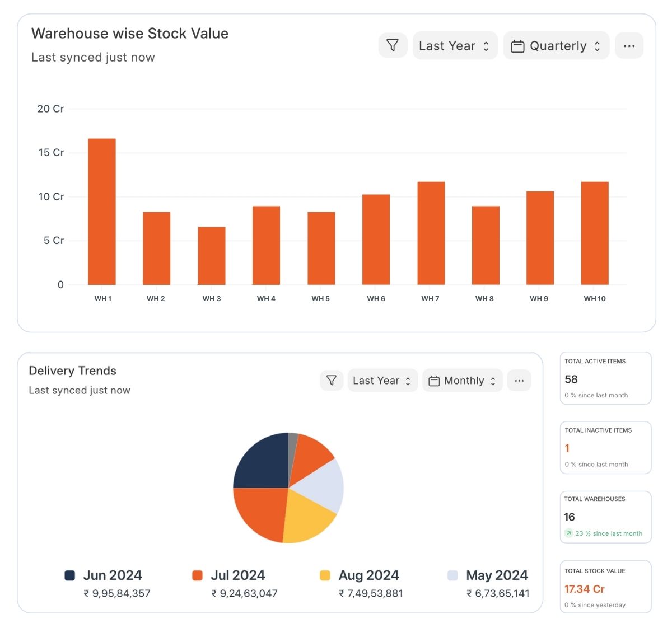Open the Last Year dropdown on Delivery Trends

tap(382, 380)
